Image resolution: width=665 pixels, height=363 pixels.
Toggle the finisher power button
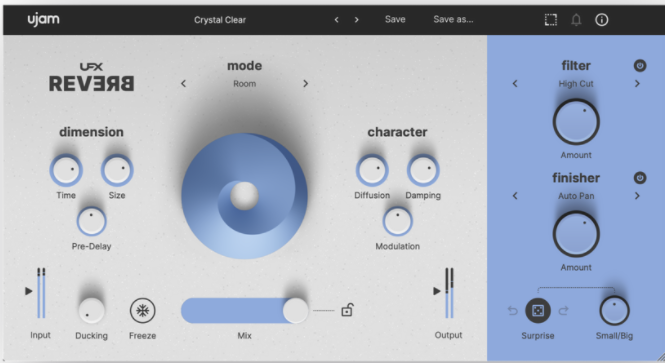click(x=640, y=178)
